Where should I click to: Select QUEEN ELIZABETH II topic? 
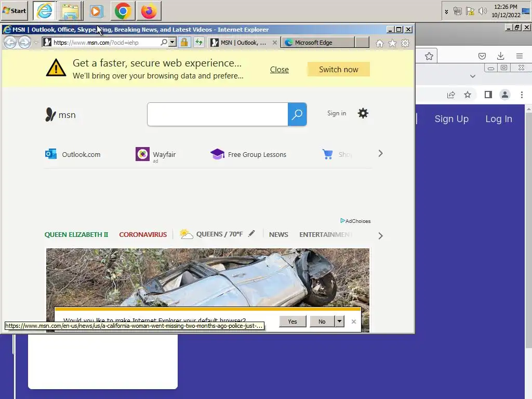76,234
